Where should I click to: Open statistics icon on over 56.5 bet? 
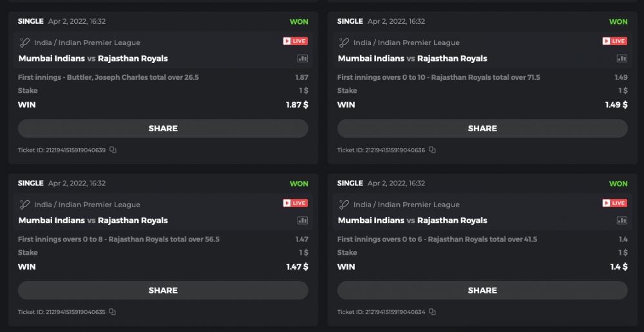pos(303,221)
